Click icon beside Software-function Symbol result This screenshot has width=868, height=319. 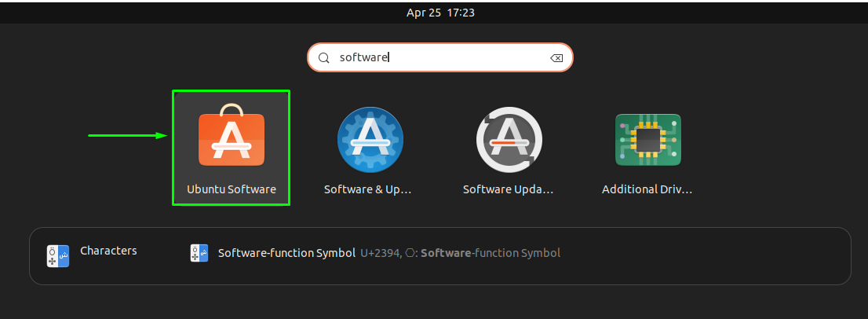(x=199, y=253)
